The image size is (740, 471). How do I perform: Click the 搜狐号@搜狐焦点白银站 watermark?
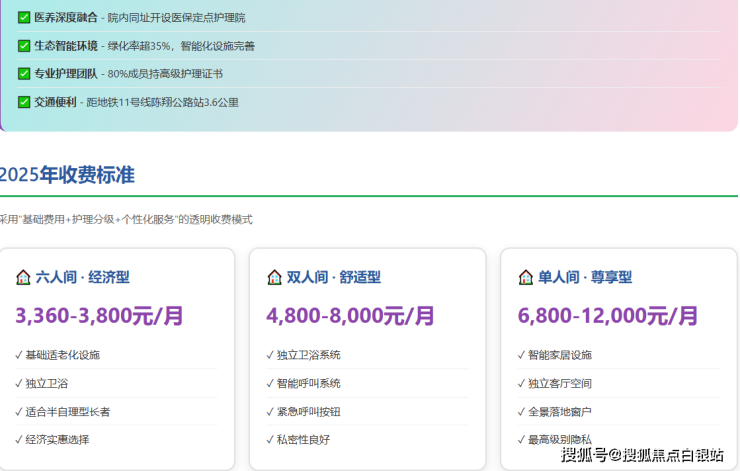click(642, 456)
